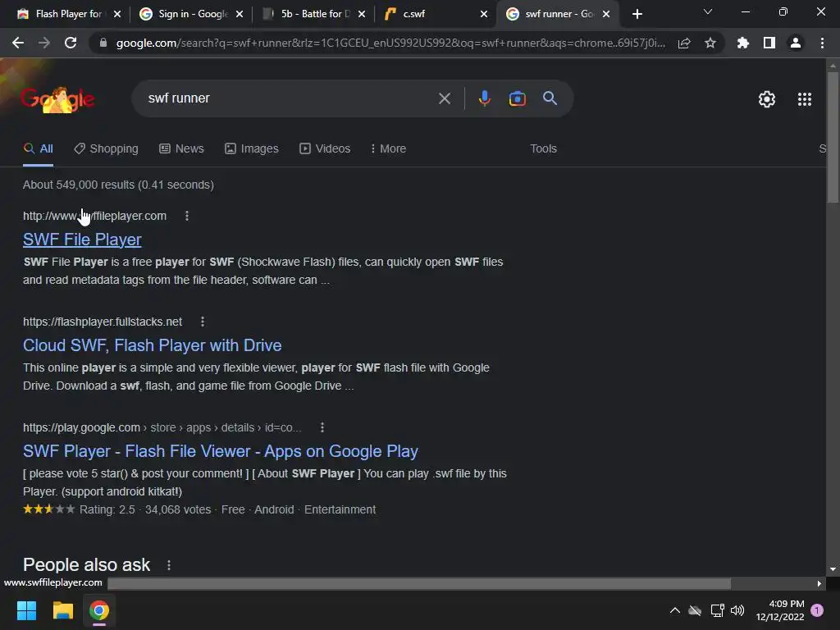The image size is (840, 630).
Task: Select the Videos results filter
Action: click(x=325, y=148)
